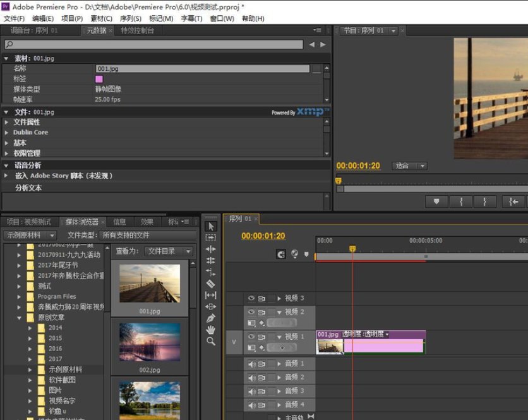
Task: Open the 适合 zoom level dropdown
Action: click(x=410, y=166)
